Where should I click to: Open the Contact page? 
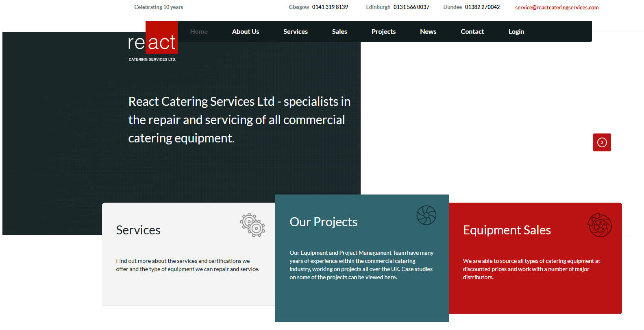click(x=472, y=32)
